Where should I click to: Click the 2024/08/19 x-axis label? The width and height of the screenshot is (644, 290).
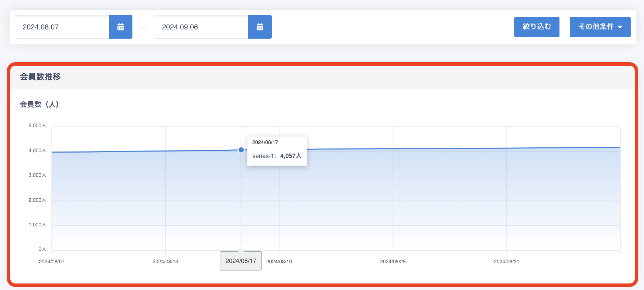(279, 262)
